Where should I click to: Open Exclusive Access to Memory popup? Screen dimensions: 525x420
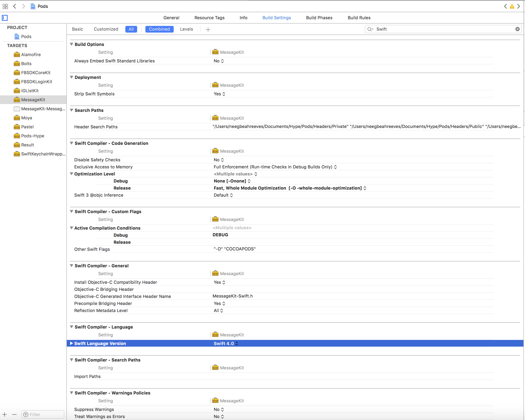click(x=275, y=167)
